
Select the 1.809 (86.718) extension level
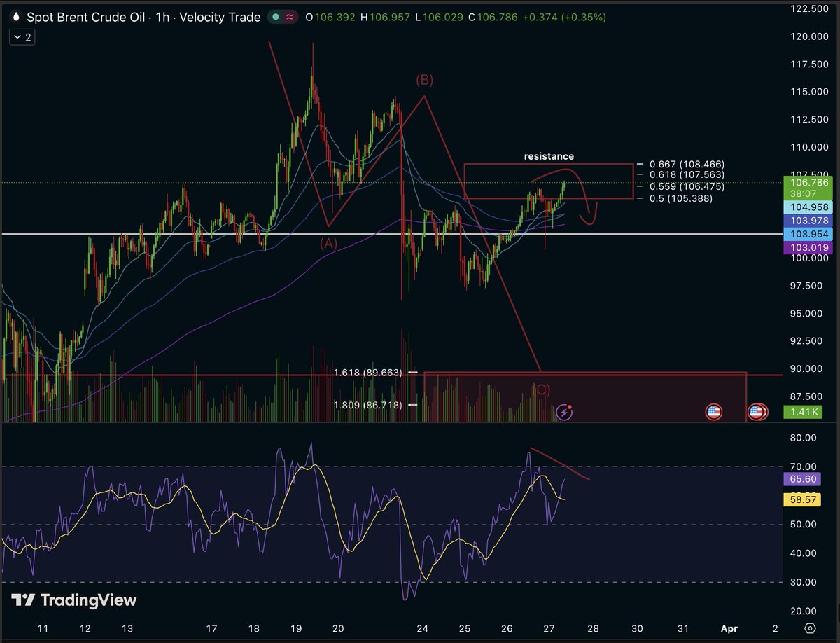click(368, 405)
